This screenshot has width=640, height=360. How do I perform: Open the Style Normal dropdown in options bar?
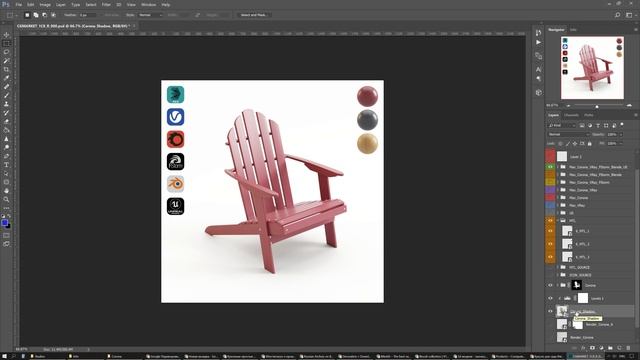click(150, 15)
